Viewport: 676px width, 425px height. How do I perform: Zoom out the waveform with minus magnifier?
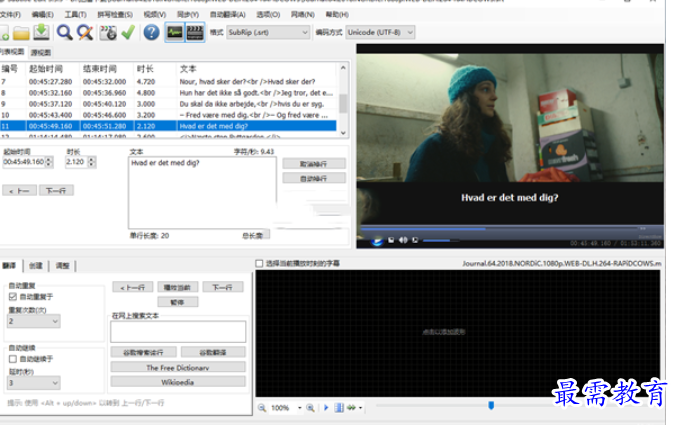[262, 408]
